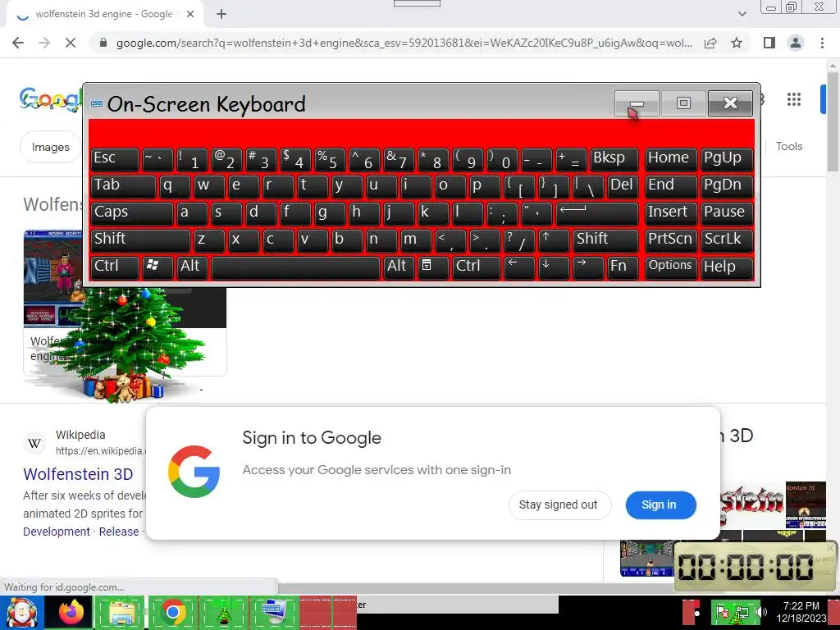
Task: Click the Christmas tree taskbar icon
Action: click(223, 613)
